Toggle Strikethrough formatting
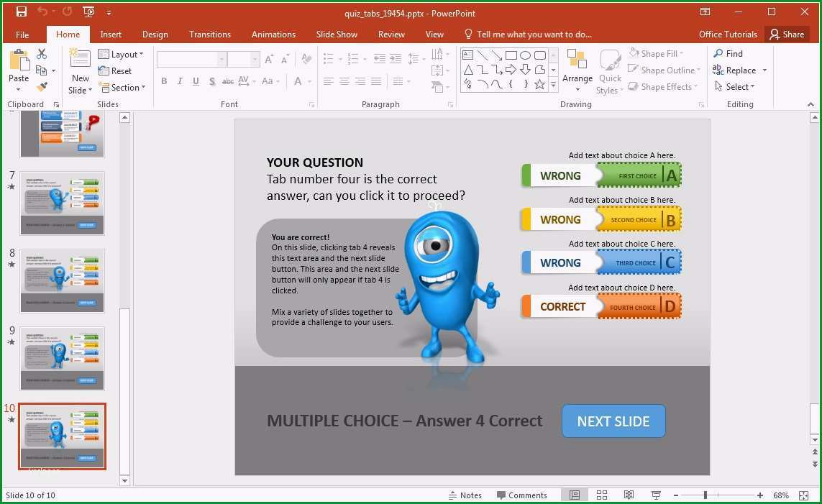Viewport: 822px width, 504px height. [227, 81]
